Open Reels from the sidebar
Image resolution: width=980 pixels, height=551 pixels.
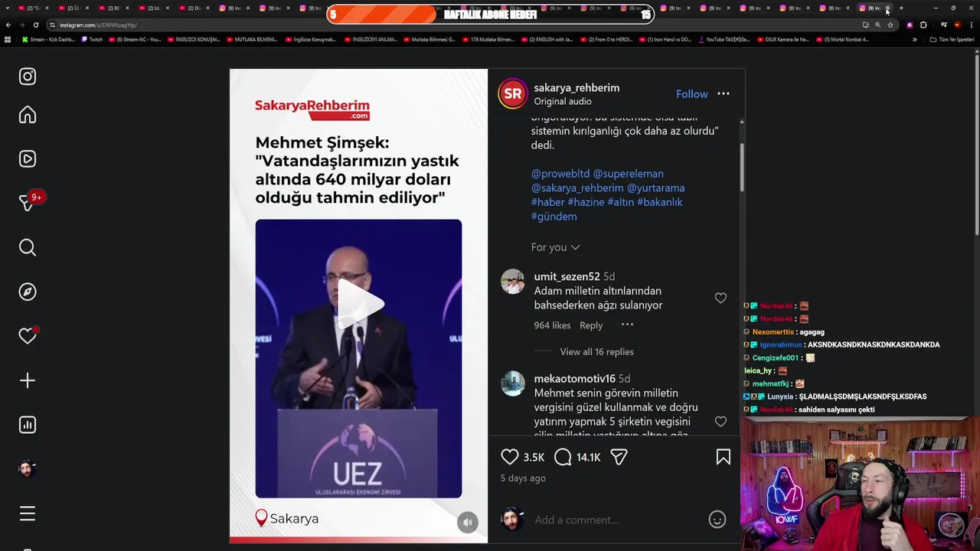pos(28,159)
